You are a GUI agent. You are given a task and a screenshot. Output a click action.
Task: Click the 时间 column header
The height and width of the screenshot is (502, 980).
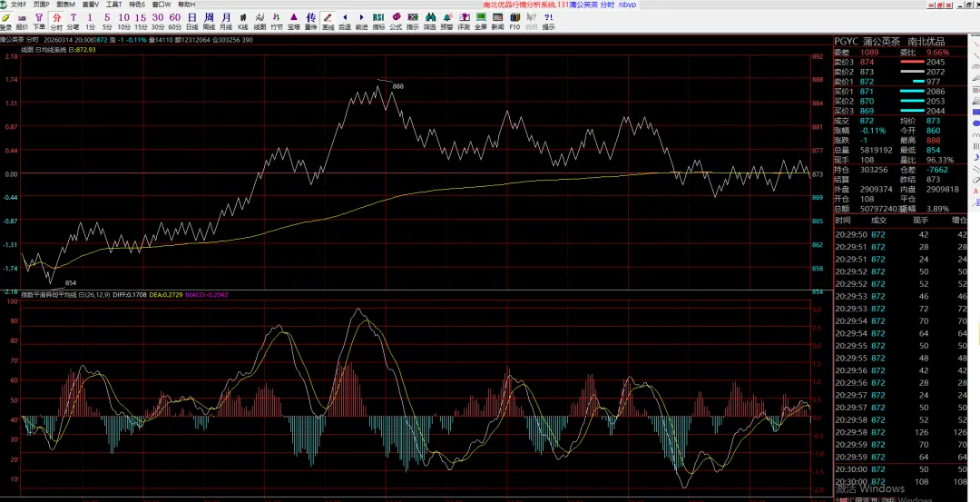click(x=842, y=220)
